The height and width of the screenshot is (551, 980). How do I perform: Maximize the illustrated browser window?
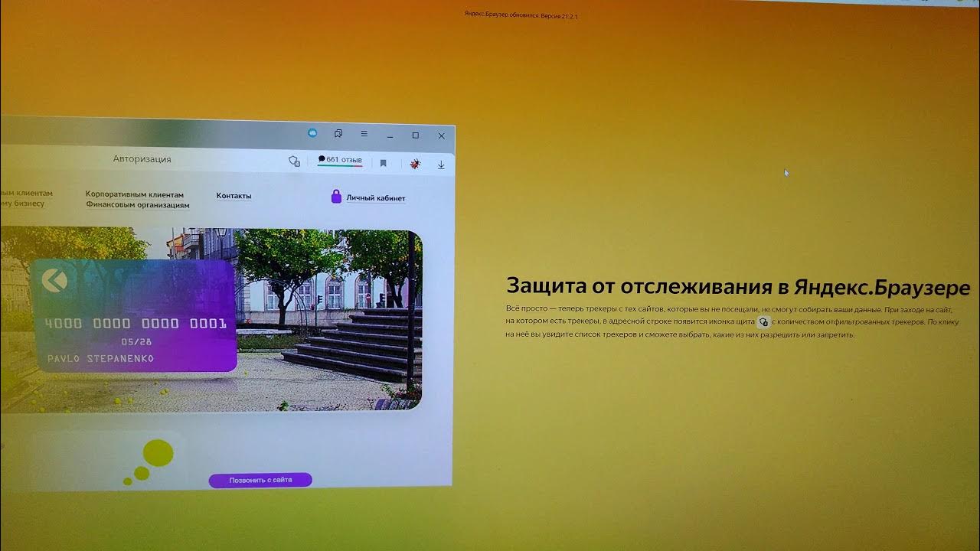click(x=416, y=135)
